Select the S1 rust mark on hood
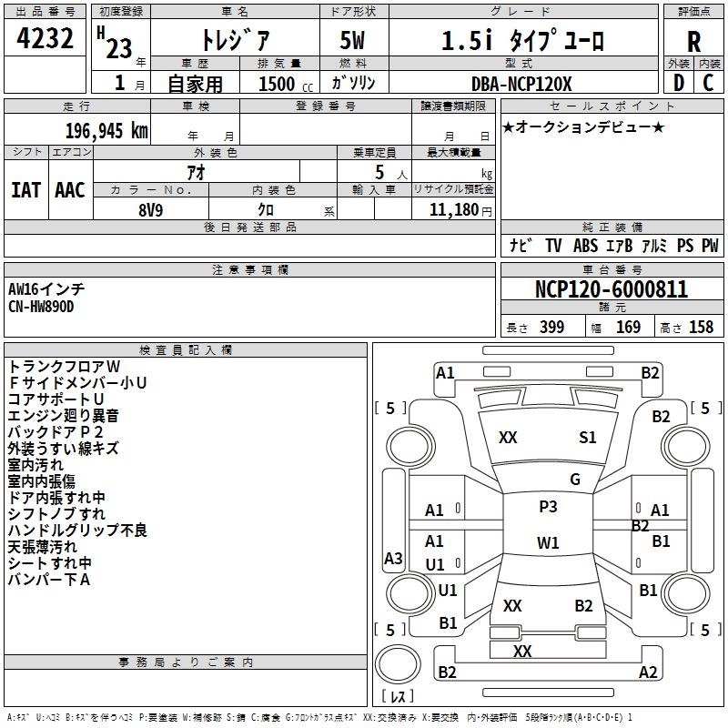 pos(587,438)
